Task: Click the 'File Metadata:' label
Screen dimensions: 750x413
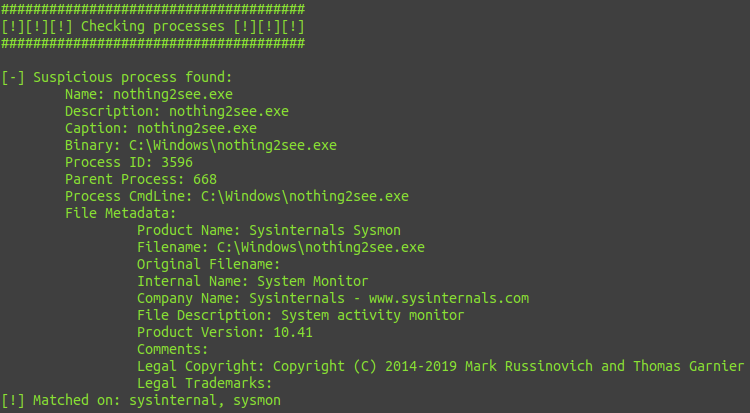Action: point(121,213)
